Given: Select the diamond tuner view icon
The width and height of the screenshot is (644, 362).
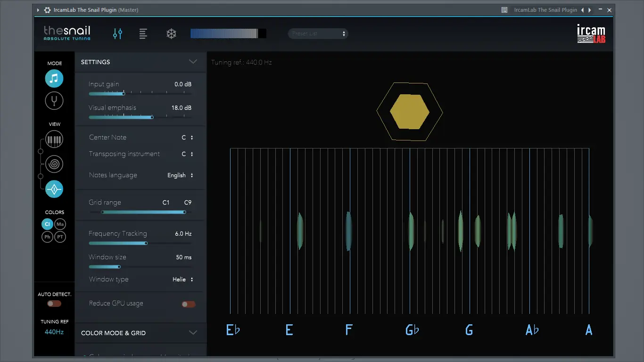Looking at the screenshot, I should (x=54, y=189).
